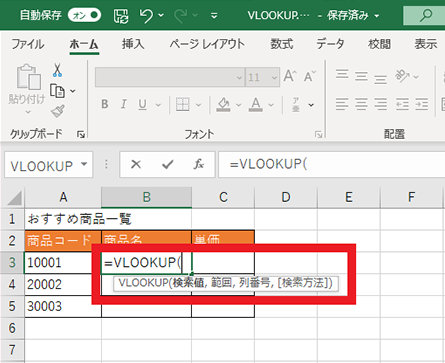Click the Select All corner triangle
The width and height of the screenshot is (445, 363).
15,198
